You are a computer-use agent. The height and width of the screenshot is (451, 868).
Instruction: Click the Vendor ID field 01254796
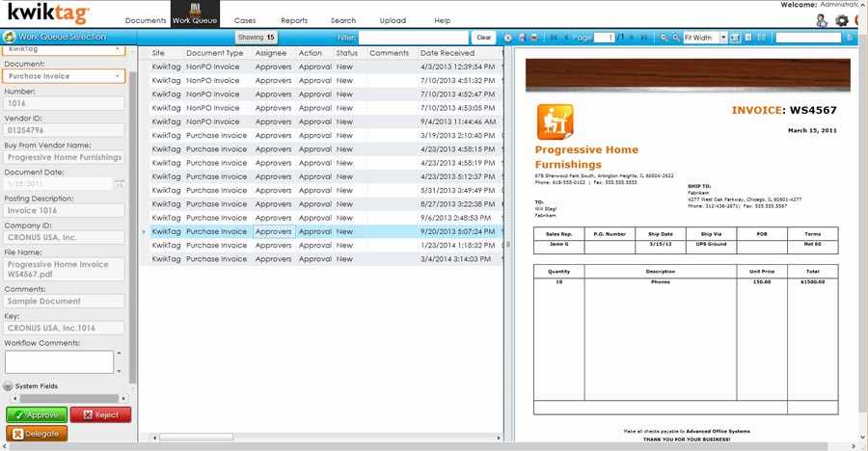65,130
